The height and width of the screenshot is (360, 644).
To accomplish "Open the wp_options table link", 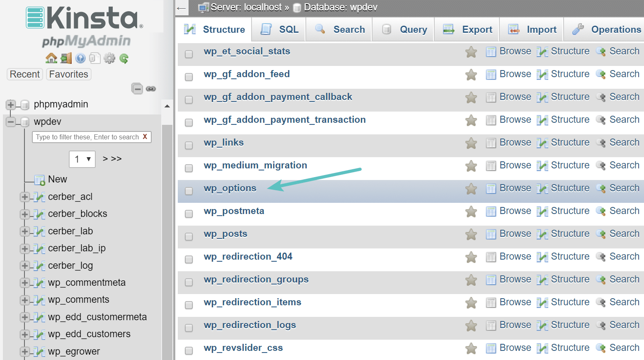I will 230,188.
